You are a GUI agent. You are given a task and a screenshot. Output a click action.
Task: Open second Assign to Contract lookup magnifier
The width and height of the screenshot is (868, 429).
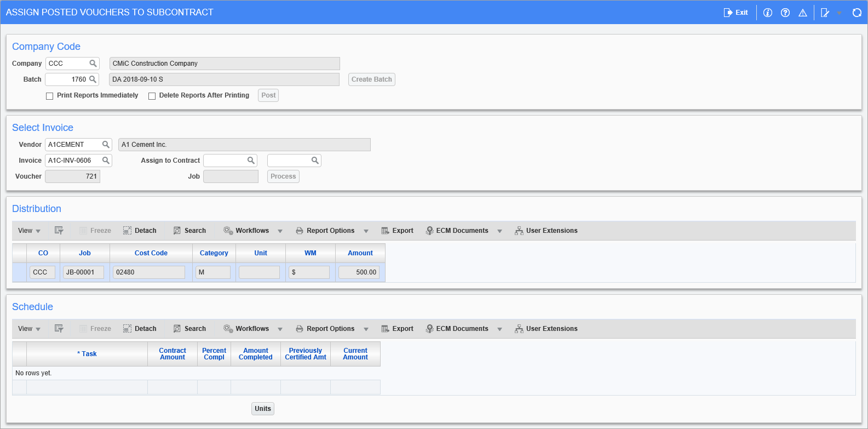[315, 161]
